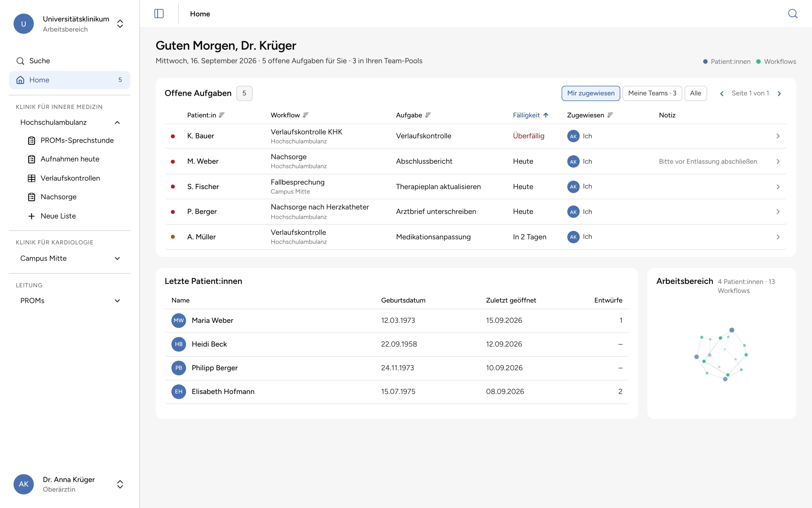Viewport: 812px width, 508px height.
Task: Toggle the Fälligkeit sort arrow
Action: point(546,115)
